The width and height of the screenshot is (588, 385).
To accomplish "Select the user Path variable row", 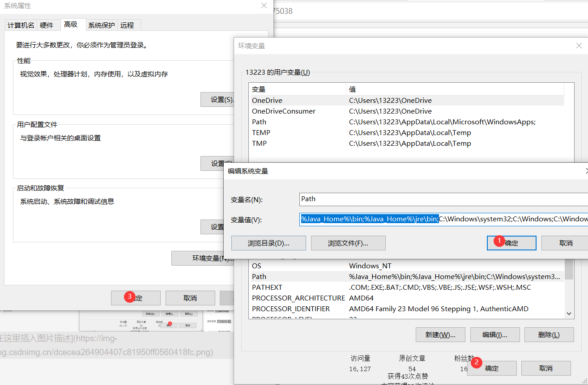I will [406, 122].
